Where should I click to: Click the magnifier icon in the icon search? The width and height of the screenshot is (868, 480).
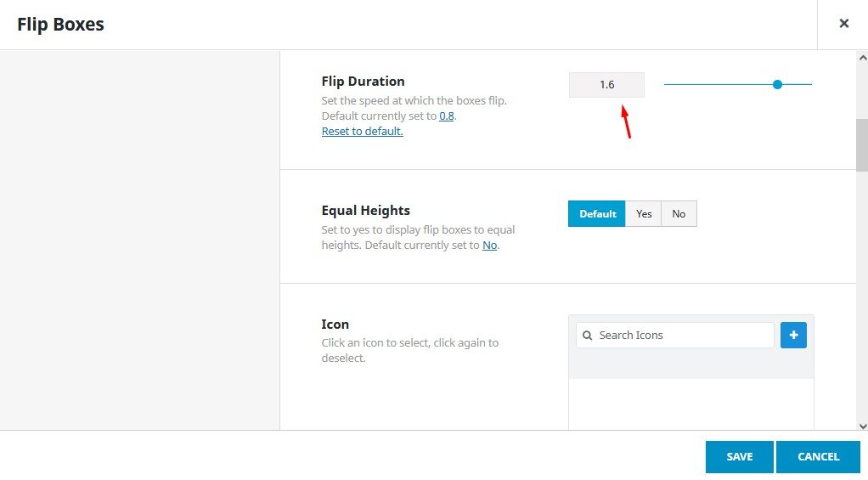[588, 336]
